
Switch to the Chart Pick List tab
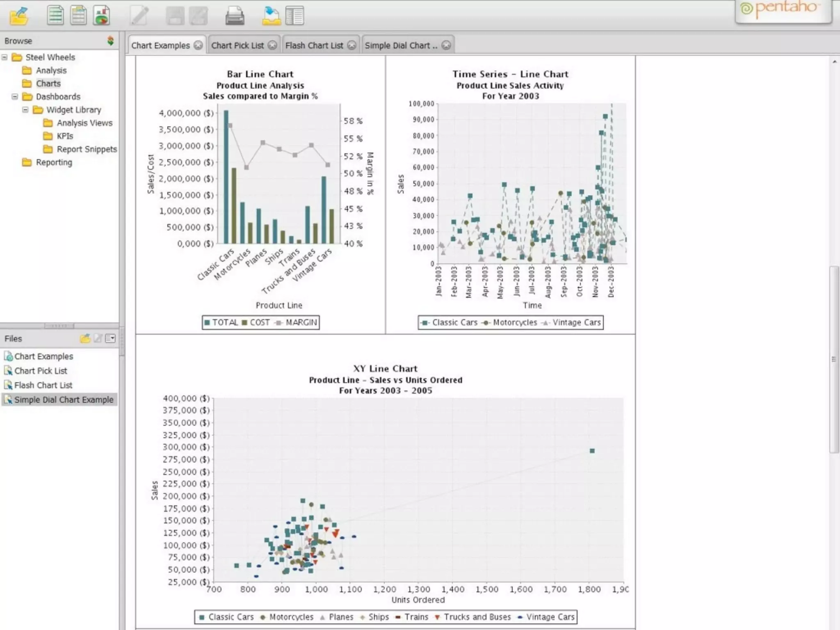point(237,46)
